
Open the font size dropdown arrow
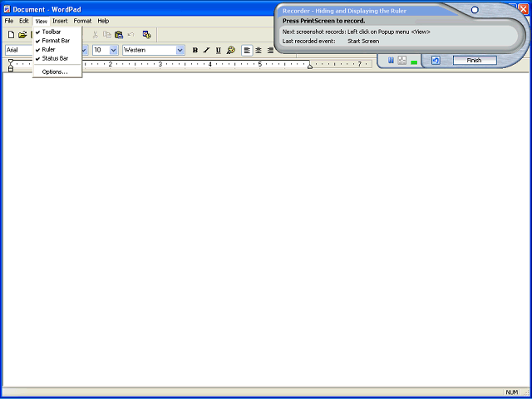(114, 50)
